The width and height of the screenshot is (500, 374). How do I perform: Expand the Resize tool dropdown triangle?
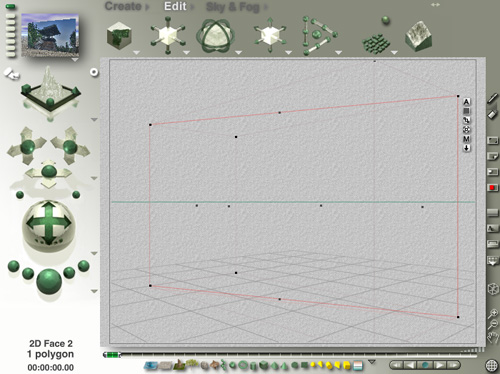[x=186, y=52]
